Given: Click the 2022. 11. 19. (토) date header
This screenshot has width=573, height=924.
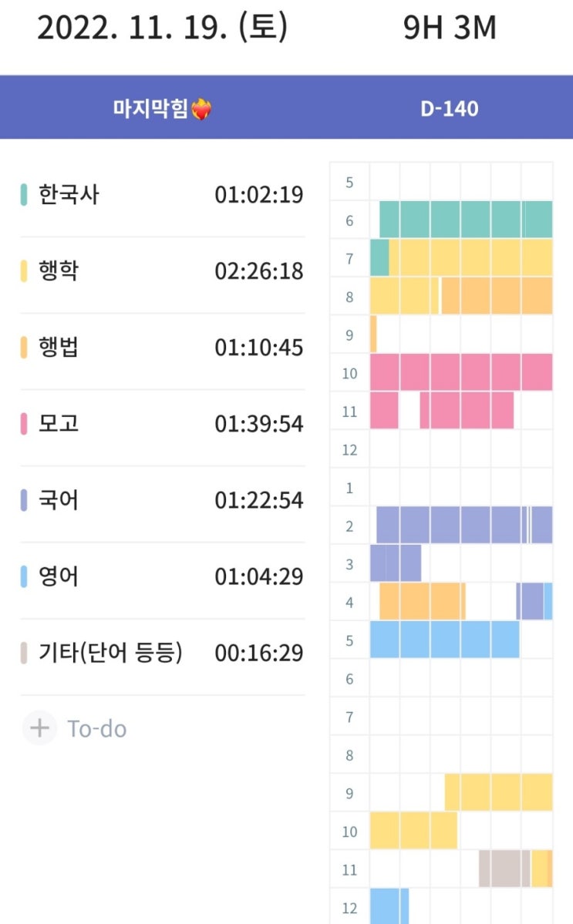Looking at the screenshot, I should 162,28.
